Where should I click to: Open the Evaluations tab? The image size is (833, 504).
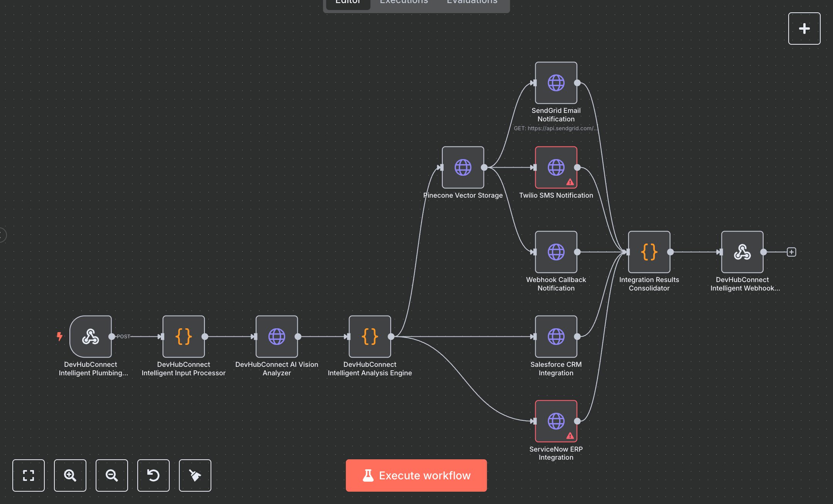click(471, 3)
